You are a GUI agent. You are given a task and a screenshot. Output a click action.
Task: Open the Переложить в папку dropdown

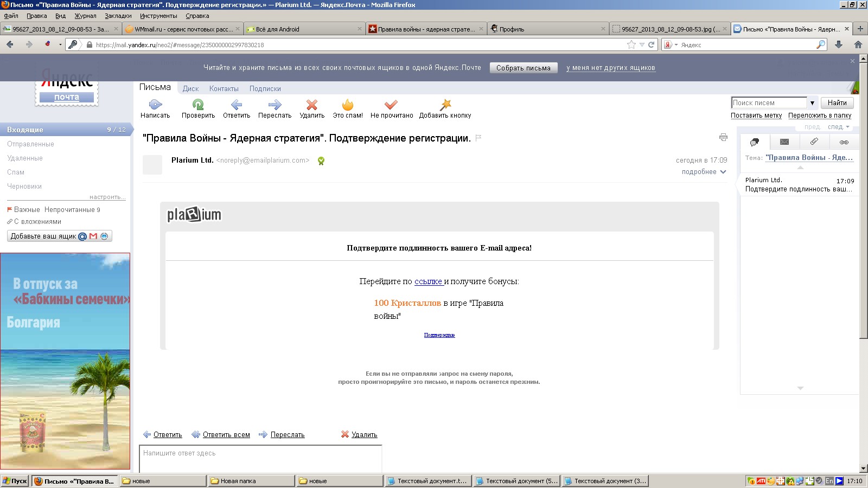pyautogui.click(x=820, y=115)
